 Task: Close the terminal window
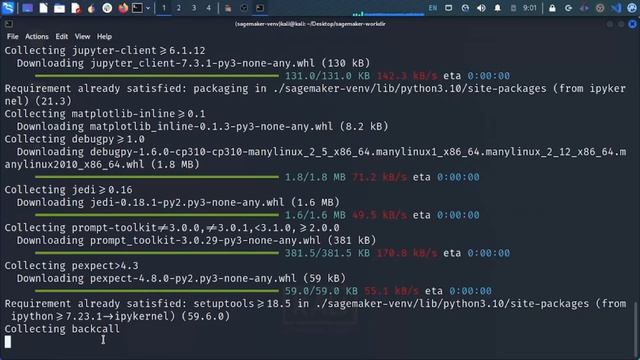point(632,24)
